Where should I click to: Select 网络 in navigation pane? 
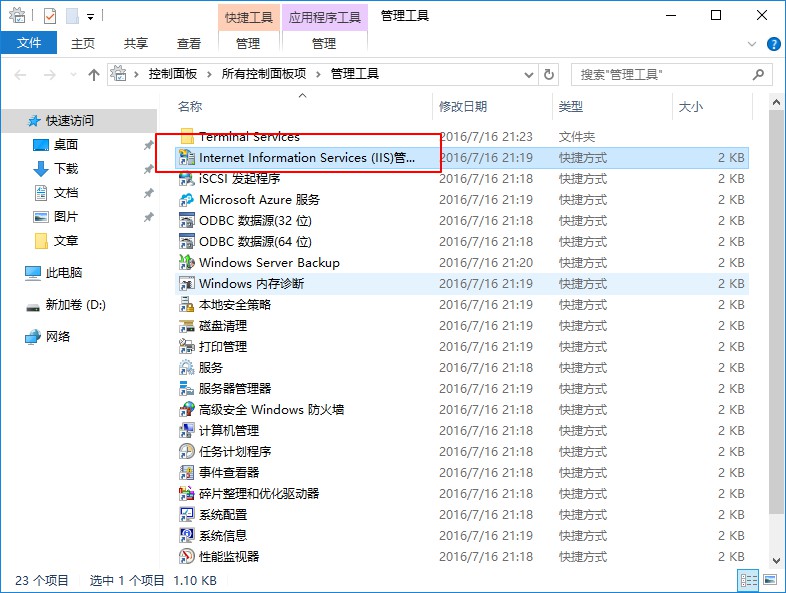(x=58, y=336)
